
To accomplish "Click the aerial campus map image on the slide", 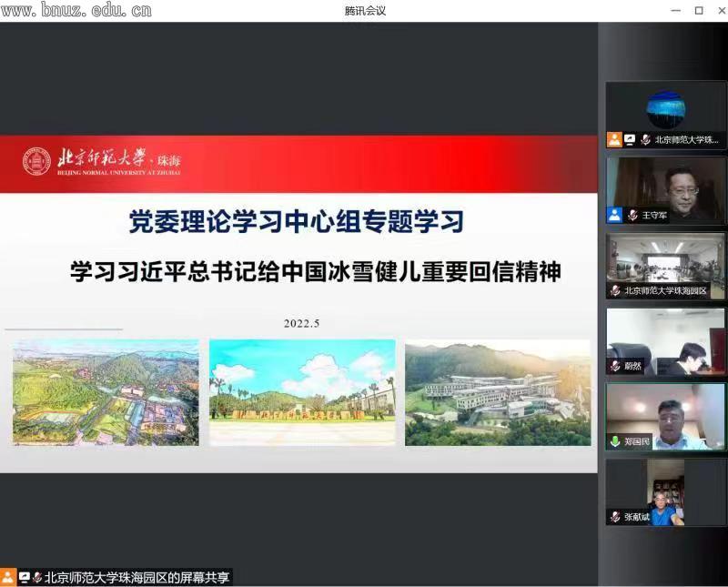I will (106, 393).
